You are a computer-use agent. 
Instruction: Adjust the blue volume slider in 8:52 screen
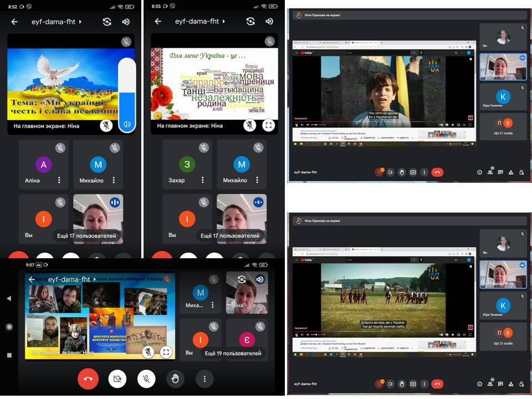click(x=127, y=95)
